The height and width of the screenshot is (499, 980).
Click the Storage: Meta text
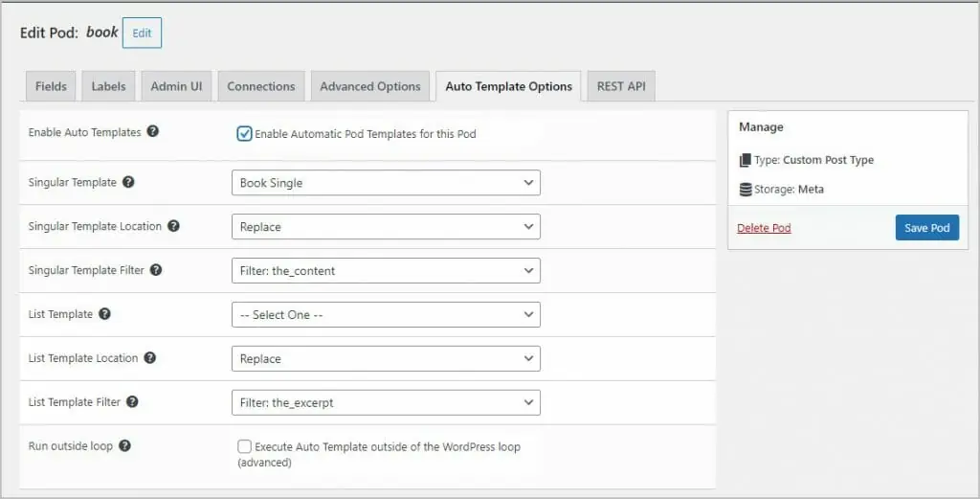pos(789,190)
